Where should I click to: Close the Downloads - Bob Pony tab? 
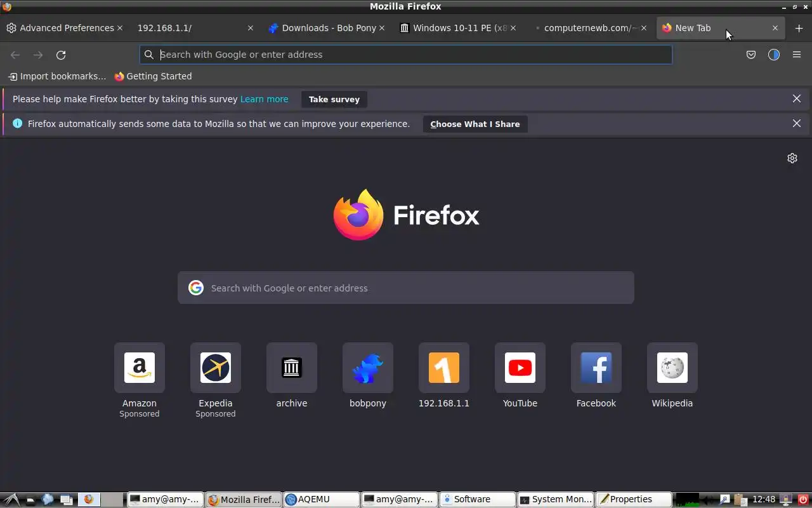click(382, 28)
